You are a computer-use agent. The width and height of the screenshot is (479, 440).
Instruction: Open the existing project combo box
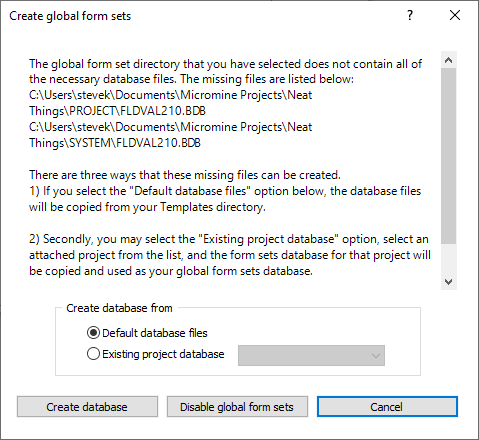[311, 355]
